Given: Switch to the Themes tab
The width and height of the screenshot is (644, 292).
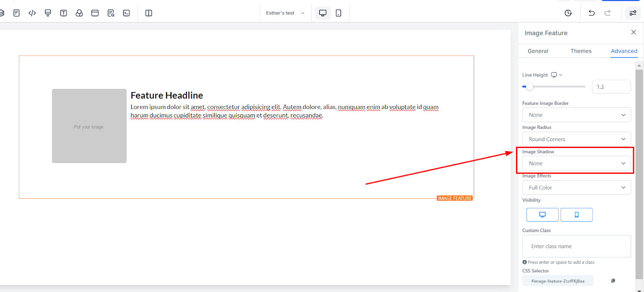Looking at the screenshot, I should tap(581, 51).
